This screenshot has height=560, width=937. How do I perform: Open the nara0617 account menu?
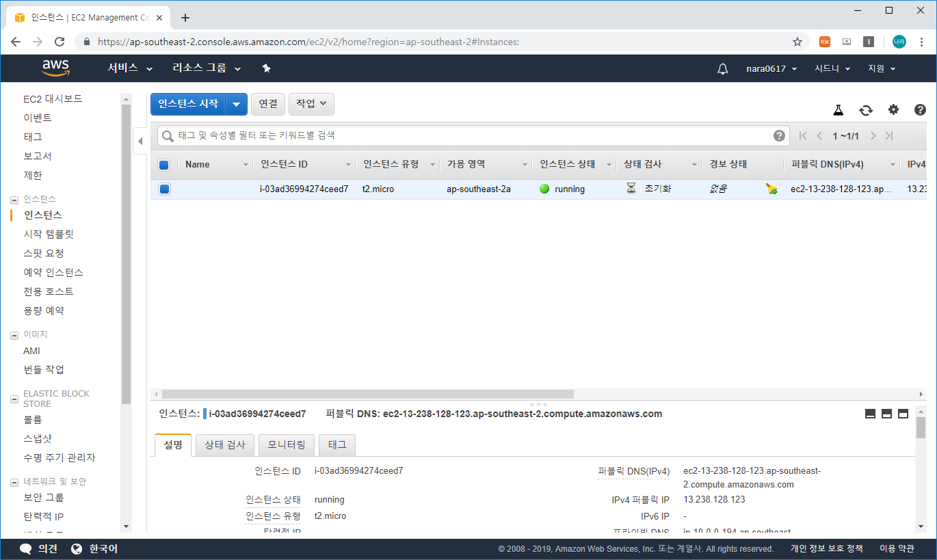pos(772,68)
